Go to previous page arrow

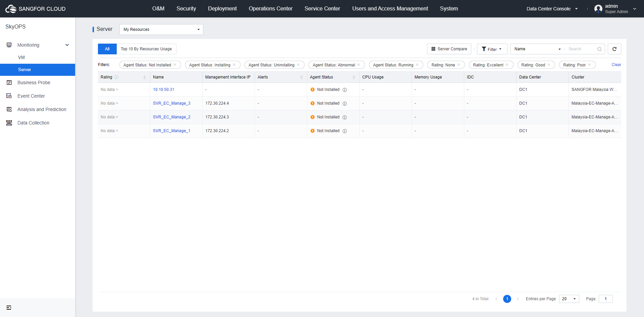496,299
